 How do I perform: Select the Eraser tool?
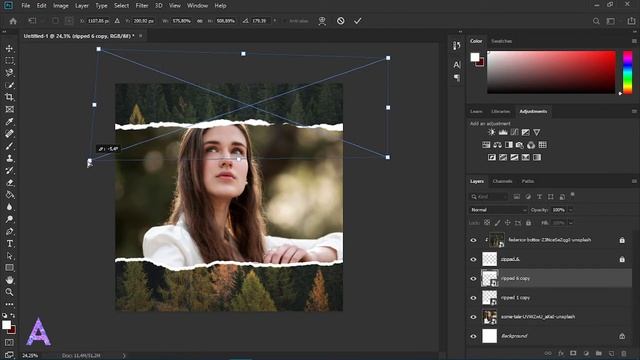tap(9, 183)
